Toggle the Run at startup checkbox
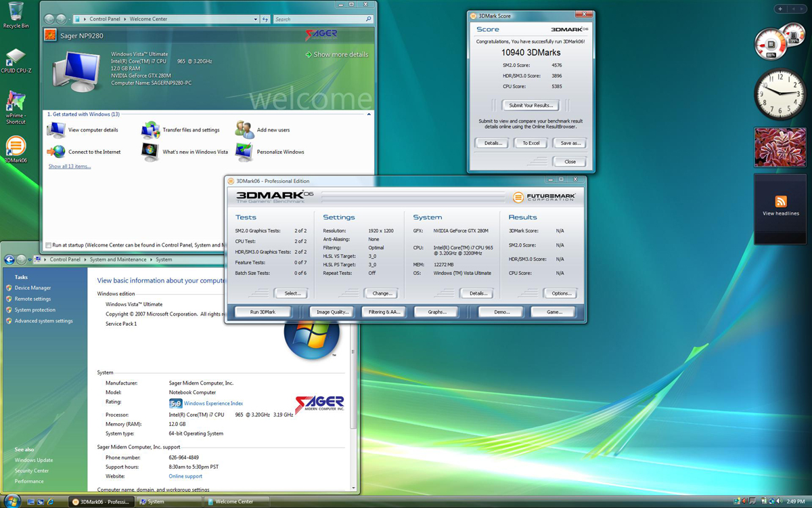Viewport: 812px width, 508px height. click(48, 245)
